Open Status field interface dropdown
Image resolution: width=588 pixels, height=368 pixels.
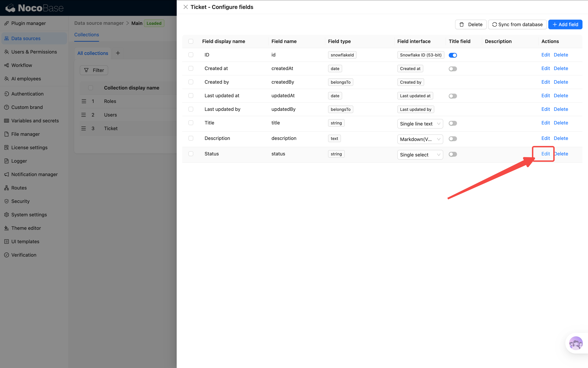tap(420, 155)
